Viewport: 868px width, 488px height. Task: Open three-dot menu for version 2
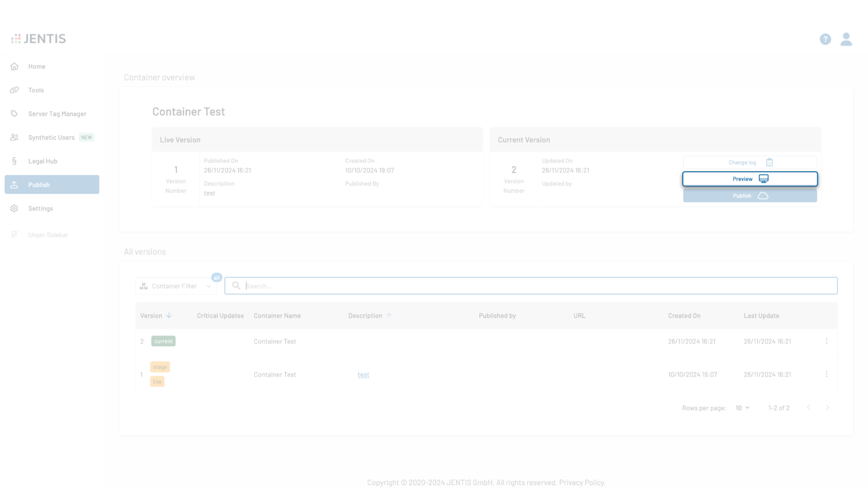tap(826, 341)
